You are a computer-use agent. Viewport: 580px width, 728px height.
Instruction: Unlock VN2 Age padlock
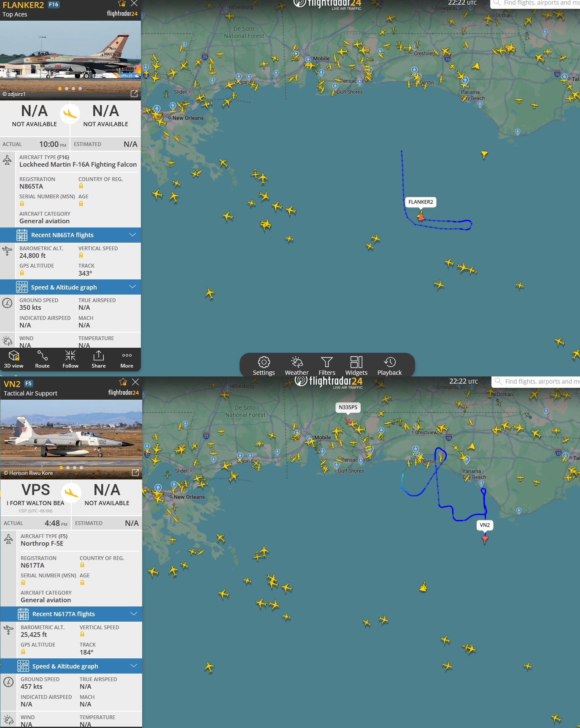coord(82,582)
